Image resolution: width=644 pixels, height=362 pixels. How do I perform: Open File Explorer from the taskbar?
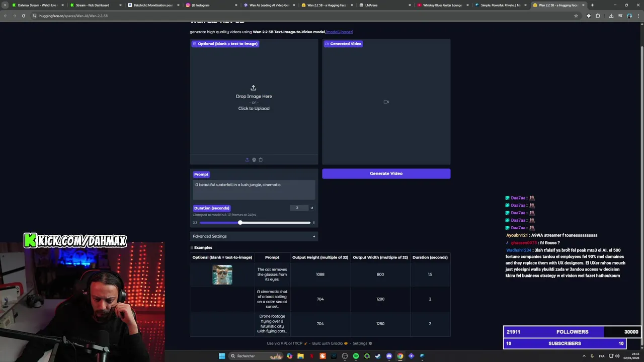click(x=300, y=356)
